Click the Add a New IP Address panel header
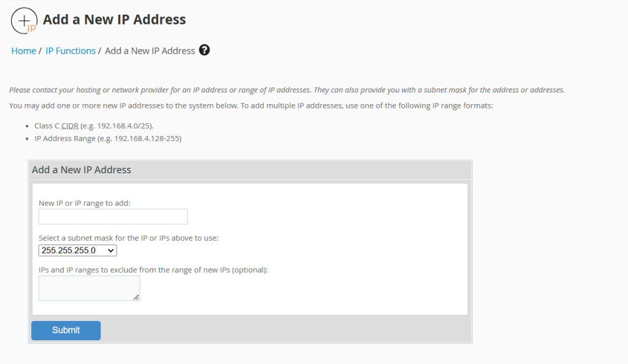Viewport: 628px width, 364px height. (x=82, y=170)
